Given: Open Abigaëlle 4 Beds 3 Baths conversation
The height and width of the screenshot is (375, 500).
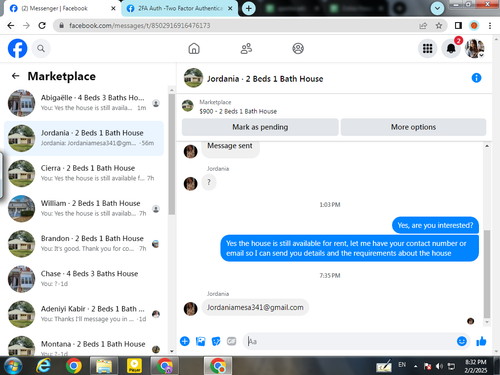Looking at the screenshot, I should tap(84, 103).
